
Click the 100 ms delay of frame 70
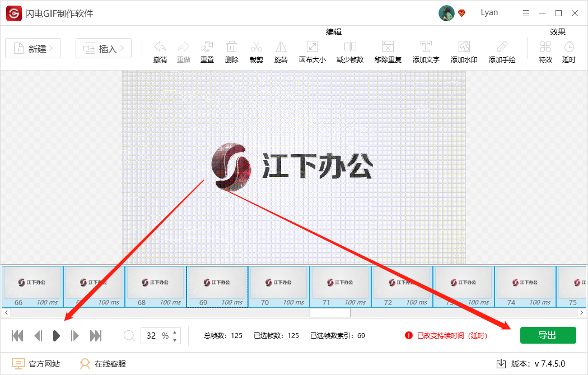pos(293,302)
